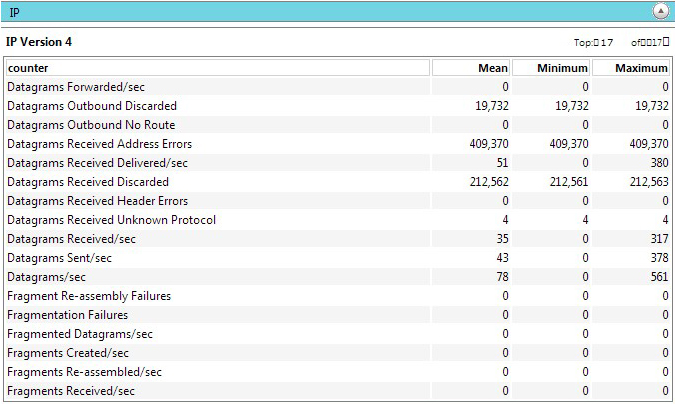Click the 409,370 Mean value cell
Image resolution: width=675 pixels, height=404 pixels.
point(471,144)
